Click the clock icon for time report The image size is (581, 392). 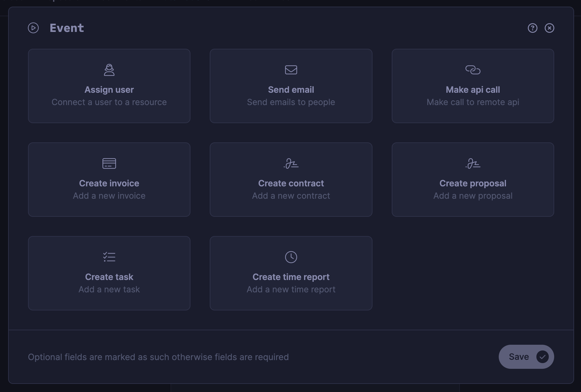pos(291,257)
